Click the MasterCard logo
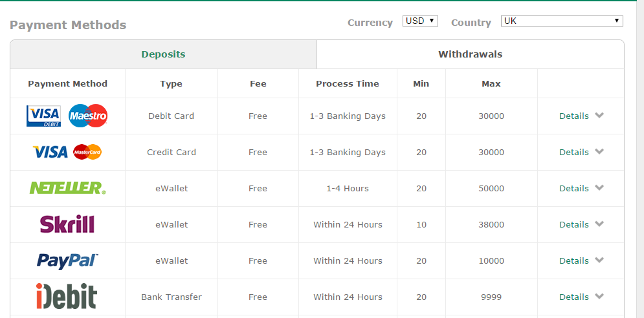 (87, 152)
